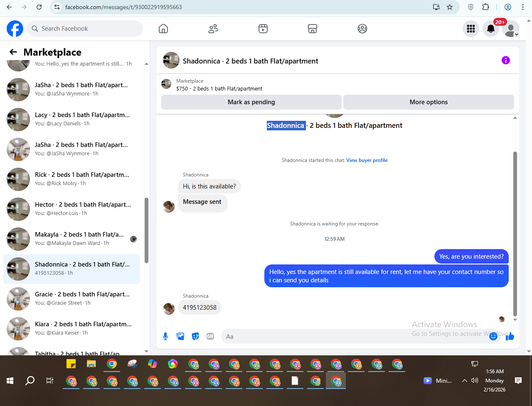
Task: Show hidden system tray icons chevron
Action: click(x=464, y=381)
